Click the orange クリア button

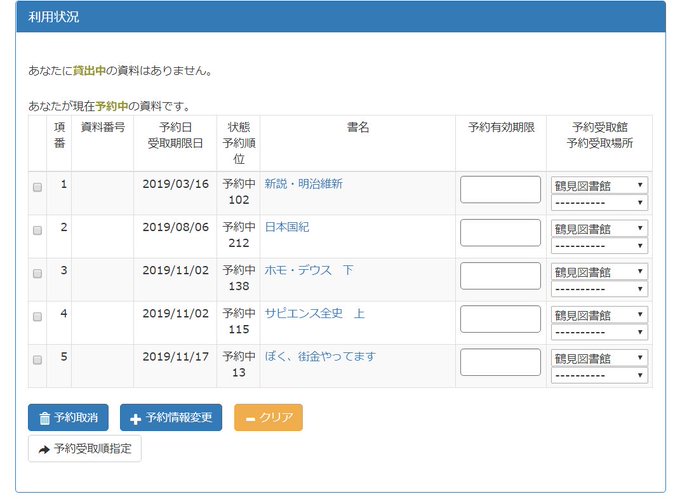tap(268, 417)
